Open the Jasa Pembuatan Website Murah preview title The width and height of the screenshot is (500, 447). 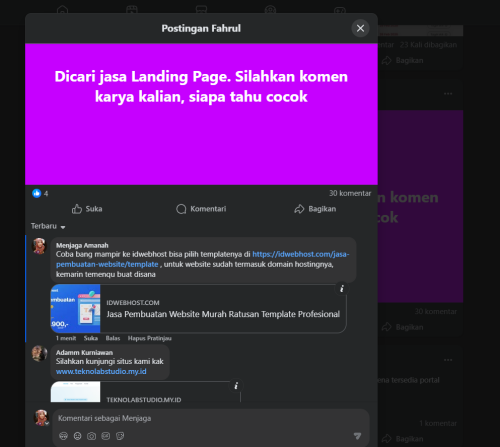223,314
